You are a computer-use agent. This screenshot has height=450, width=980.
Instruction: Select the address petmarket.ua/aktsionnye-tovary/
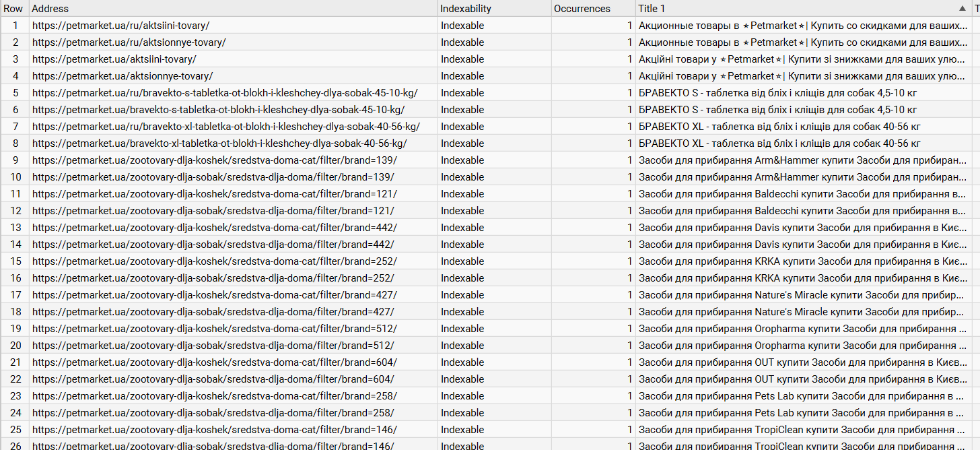pos(122,76)
